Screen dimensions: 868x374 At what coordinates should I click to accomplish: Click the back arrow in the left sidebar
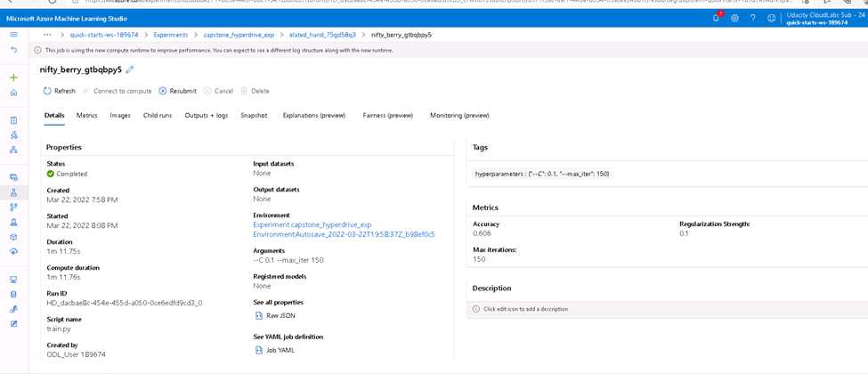[14, 49]
